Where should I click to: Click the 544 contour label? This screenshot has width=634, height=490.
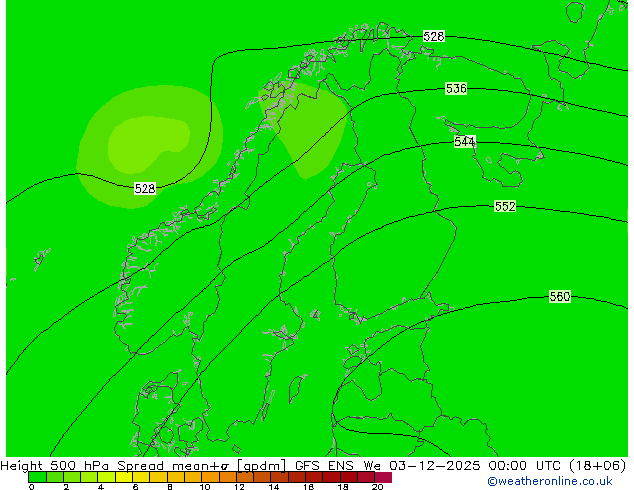[464, 142]
